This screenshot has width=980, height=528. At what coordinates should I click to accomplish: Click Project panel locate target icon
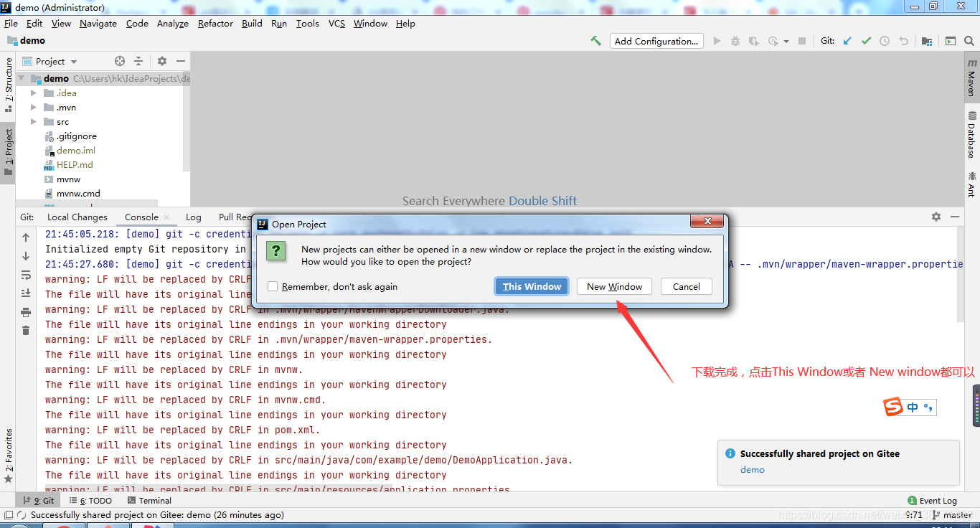(120, 61)
